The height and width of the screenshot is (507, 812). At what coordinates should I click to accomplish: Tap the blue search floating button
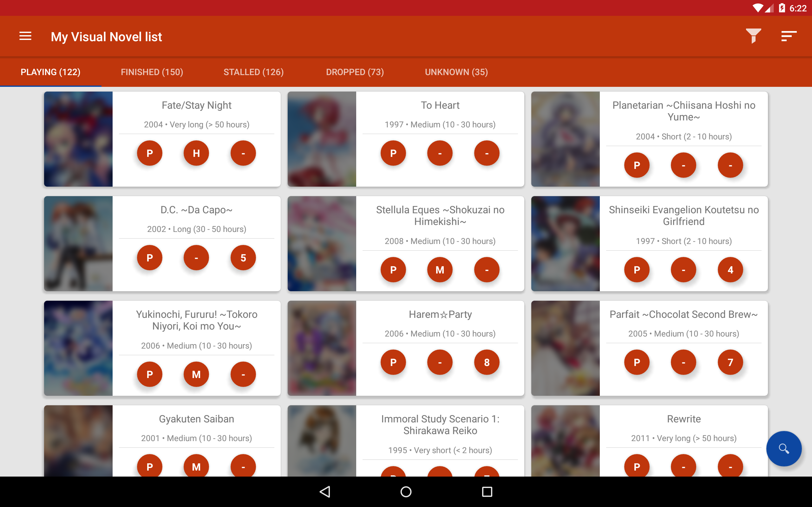[x=783, y=448]
